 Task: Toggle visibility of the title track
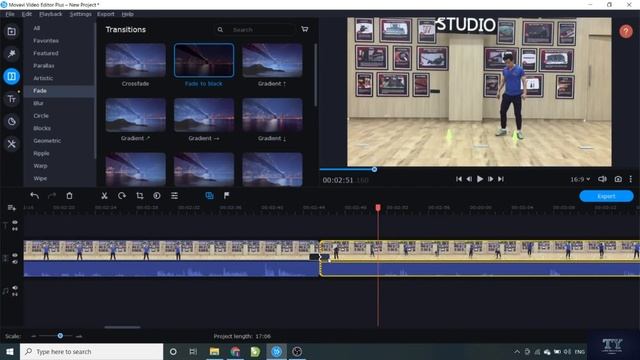[x=15, y=222]
